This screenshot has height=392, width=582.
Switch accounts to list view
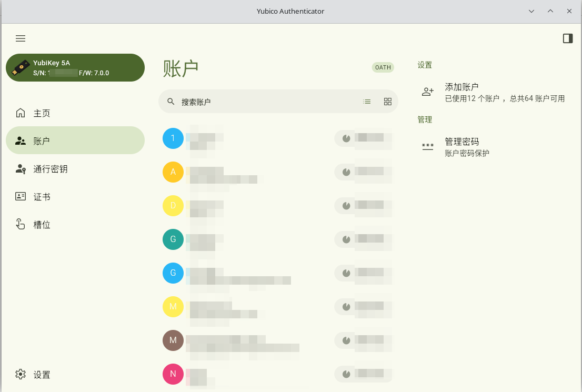(367, 102)
